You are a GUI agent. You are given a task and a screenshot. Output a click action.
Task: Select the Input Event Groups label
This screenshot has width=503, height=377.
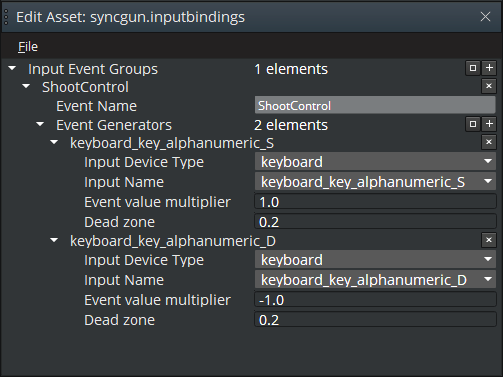pyautogui.click(x=93, y=69)
